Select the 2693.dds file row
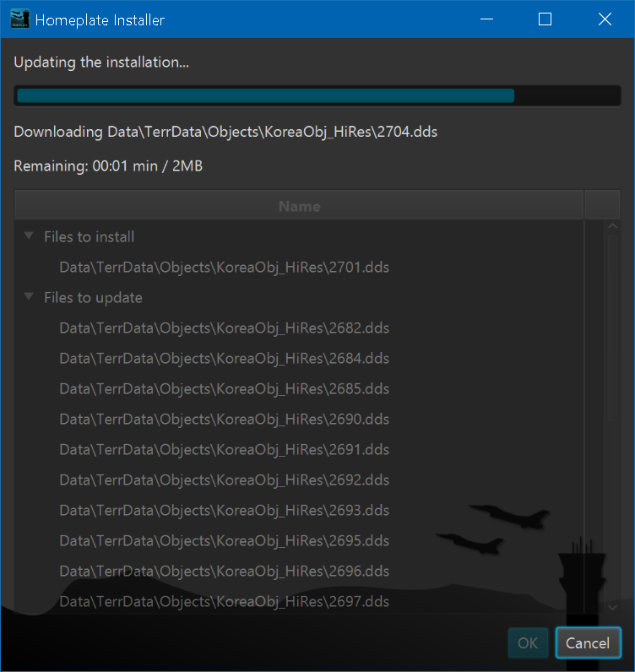This screenshot has height=672, width=635. coord(224,511)
